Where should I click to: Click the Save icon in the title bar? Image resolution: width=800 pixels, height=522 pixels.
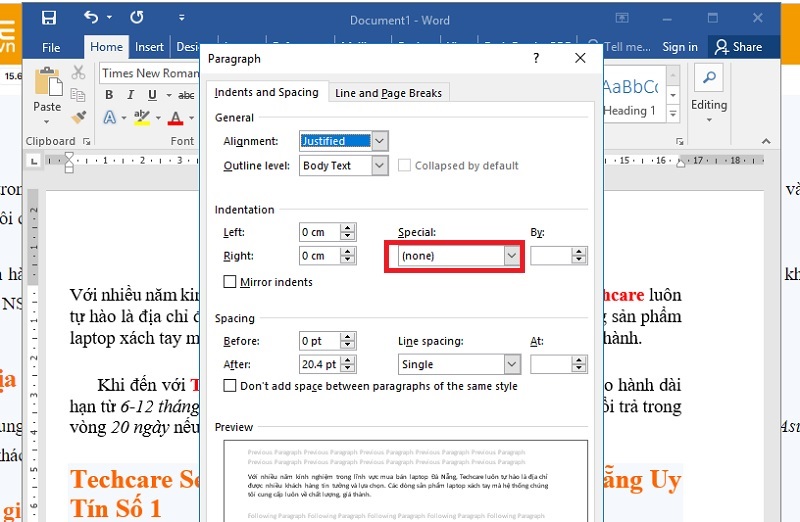pyautogui.click(x=49, y=18)
